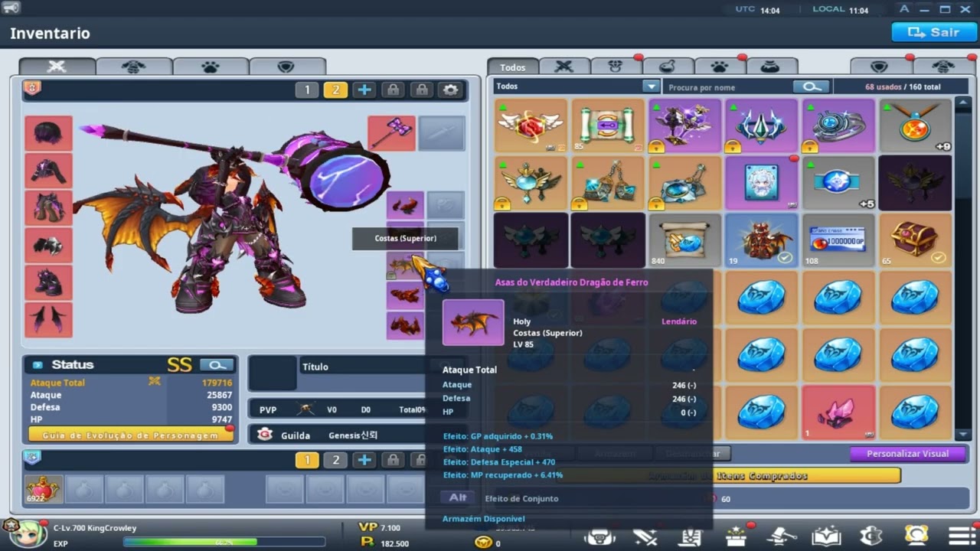This screenshot has width=980, height=551.
Task: Select the equipped gloves slot
Action: click(x=48, y=245)
